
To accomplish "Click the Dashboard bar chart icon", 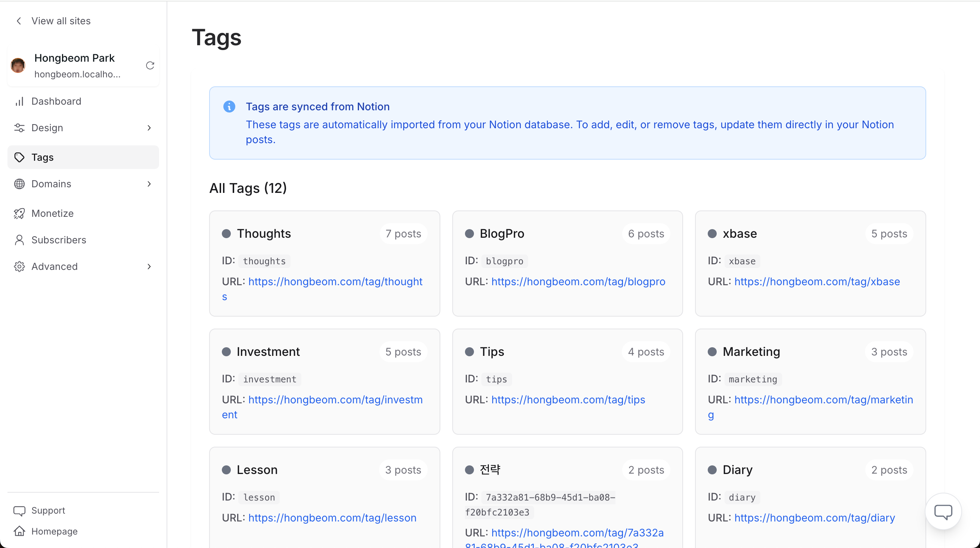I will (x=19, y=101).
